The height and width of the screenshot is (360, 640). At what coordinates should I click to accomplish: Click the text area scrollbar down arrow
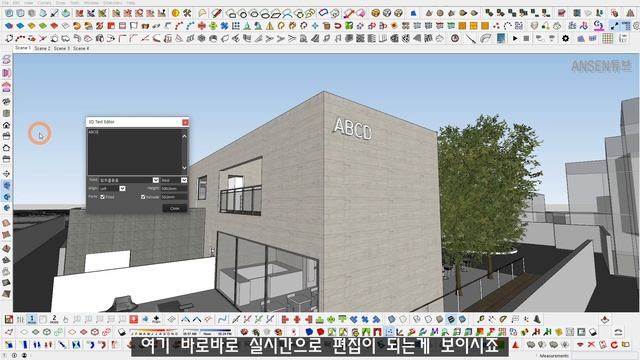[x=184, y=168]
